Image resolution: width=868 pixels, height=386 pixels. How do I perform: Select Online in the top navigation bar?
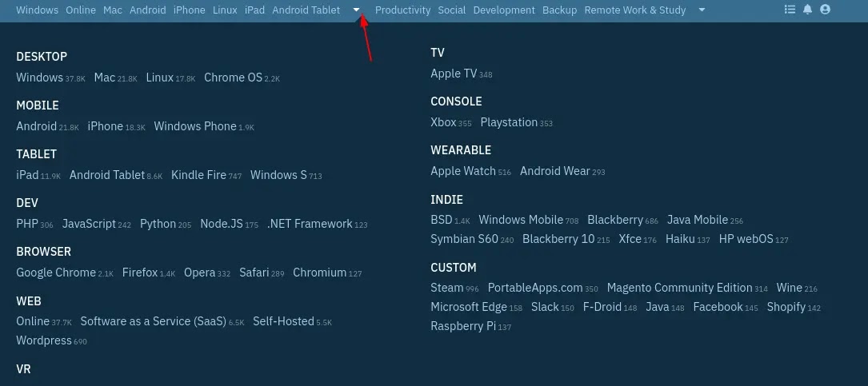tap(81, 10)
